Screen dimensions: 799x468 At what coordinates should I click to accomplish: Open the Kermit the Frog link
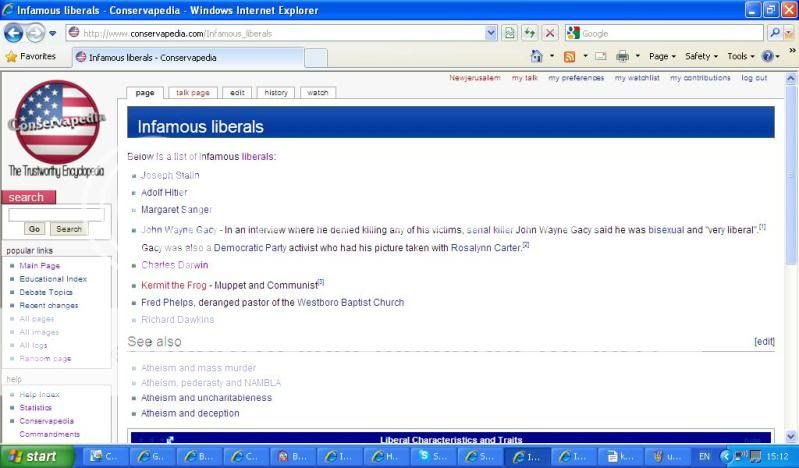point(174,285)
